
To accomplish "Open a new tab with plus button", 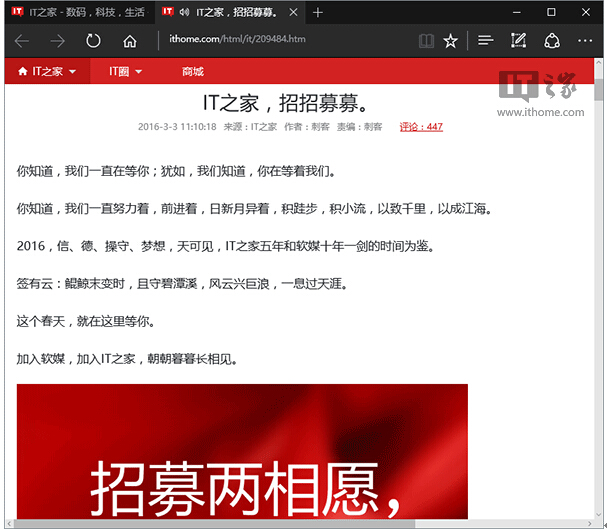I will click(317, 13).
